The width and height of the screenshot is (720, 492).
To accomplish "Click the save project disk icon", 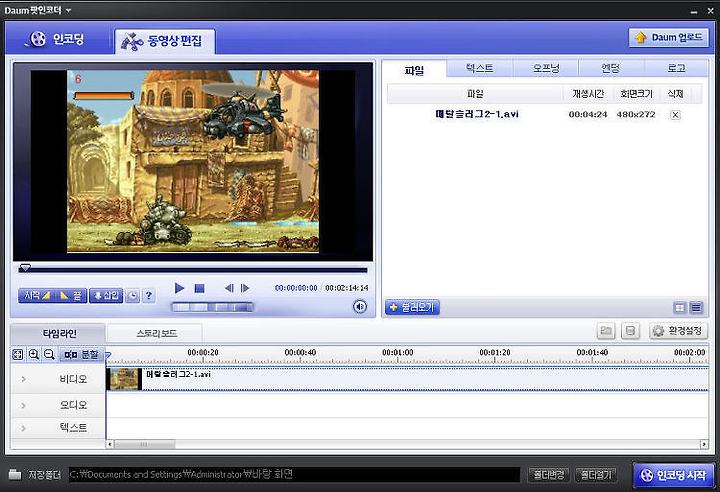I will 630,331.
